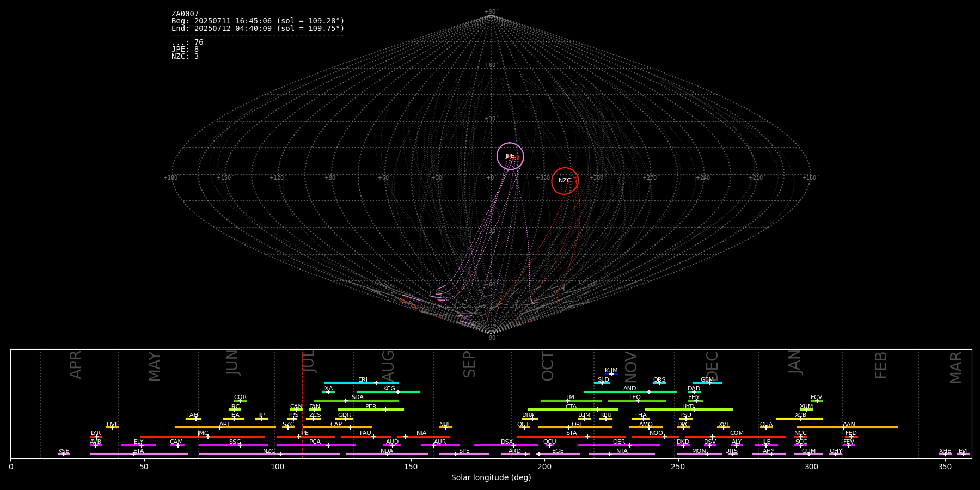The height and width of the screenshot is (490, 980).
Task: Click the pink NTA shower bar
Action: coord(622,454)
